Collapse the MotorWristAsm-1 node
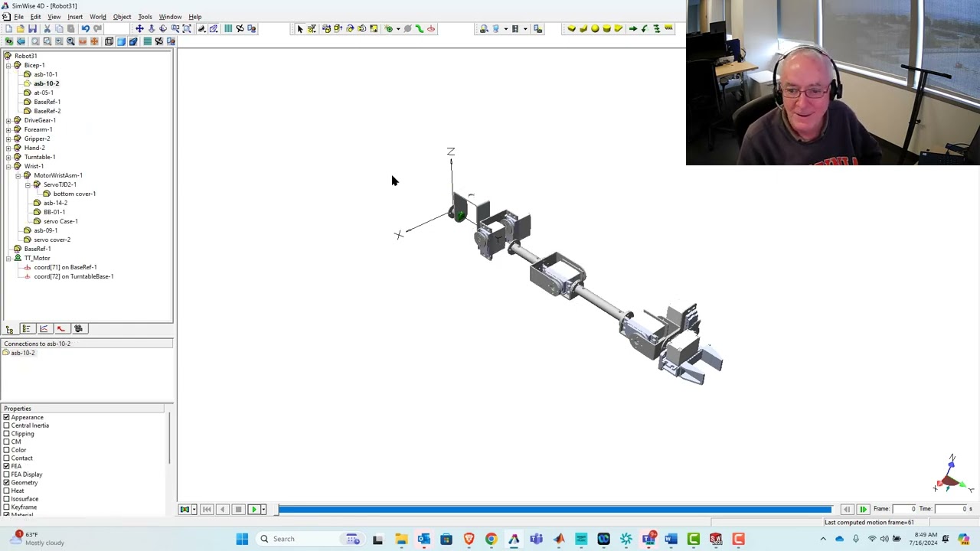 tap(18, 175)
